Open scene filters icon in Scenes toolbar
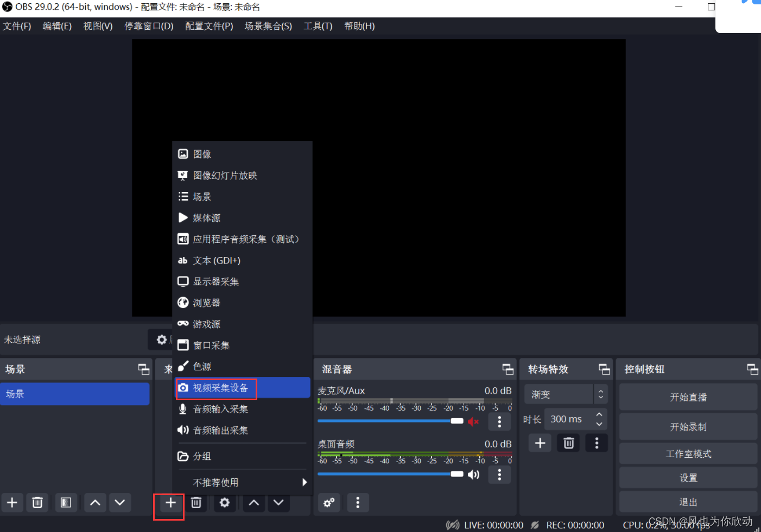 click(66, 503)
